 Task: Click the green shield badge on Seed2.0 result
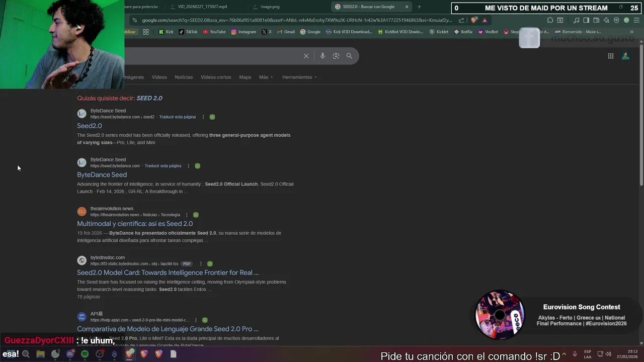212,117
